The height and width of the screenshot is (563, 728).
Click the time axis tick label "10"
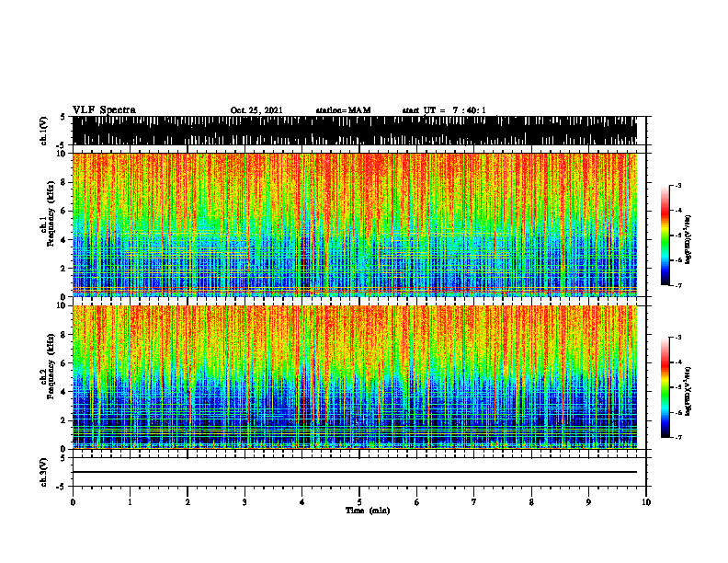646,502
